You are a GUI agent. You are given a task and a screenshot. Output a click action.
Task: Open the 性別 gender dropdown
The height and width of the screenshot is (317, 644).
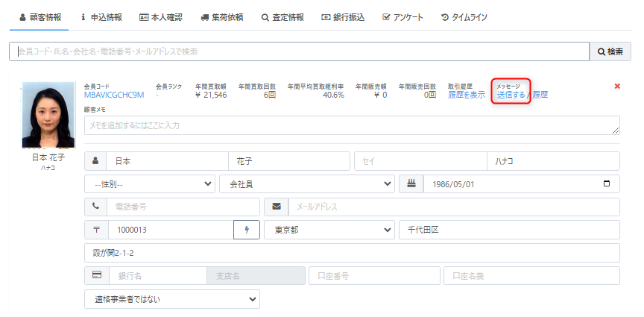coord(150,183)
